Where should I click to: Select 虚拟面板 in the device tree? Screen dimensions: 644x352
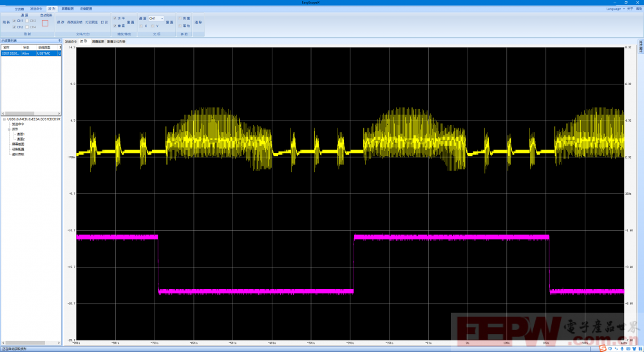click(x=18, y=154)
